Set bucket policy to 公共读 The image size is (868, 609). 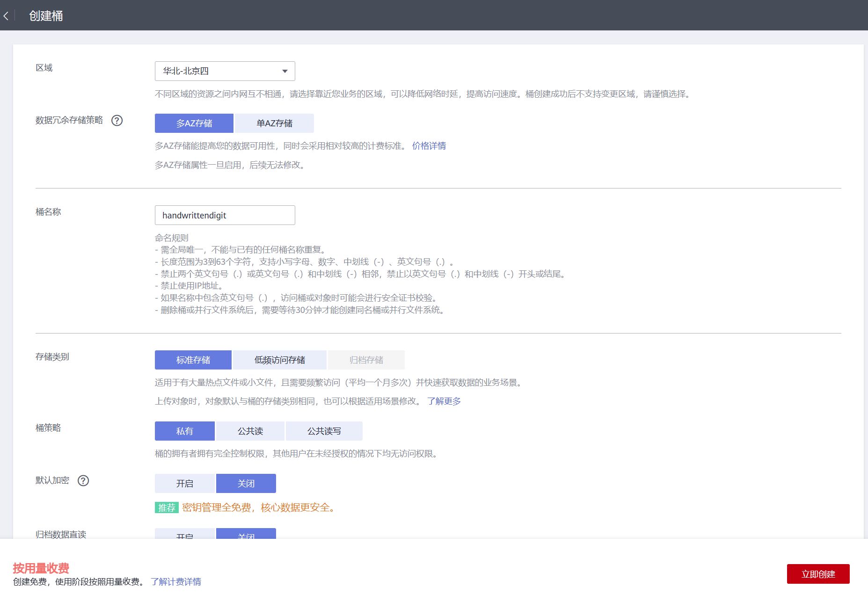[x=250, y=431]
